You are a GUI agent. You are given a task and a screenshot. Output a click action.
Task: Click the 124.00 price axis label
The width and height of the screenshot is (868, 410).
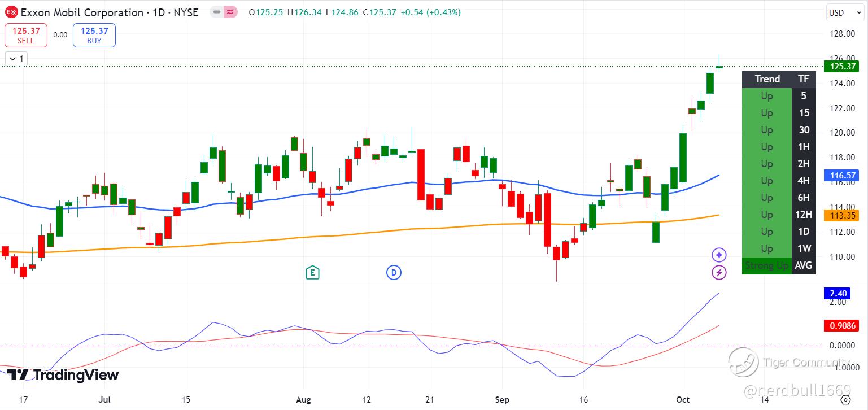click(842, 84)
